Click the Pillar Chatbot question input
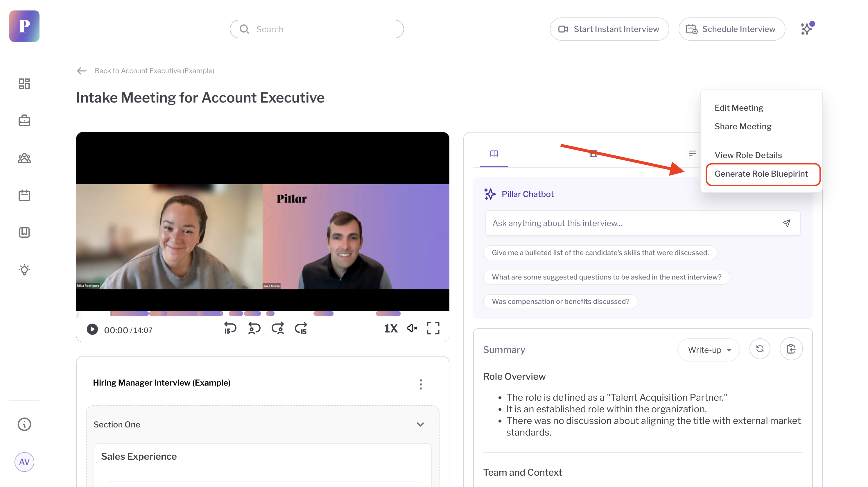Screen dimensions: 868x487 (634, 223)
